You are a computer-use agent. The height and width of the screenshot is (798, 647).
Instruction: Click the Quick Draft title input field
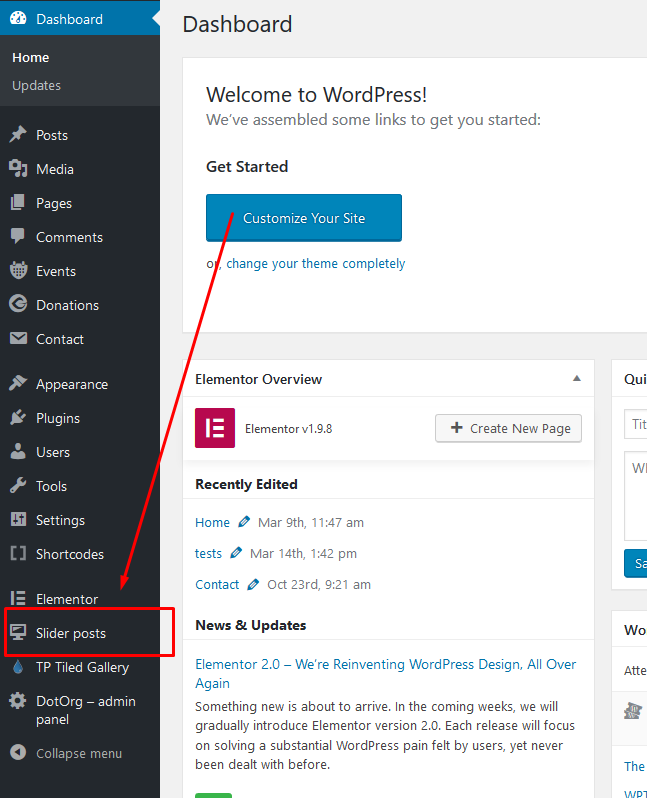(x=636, y=424)
